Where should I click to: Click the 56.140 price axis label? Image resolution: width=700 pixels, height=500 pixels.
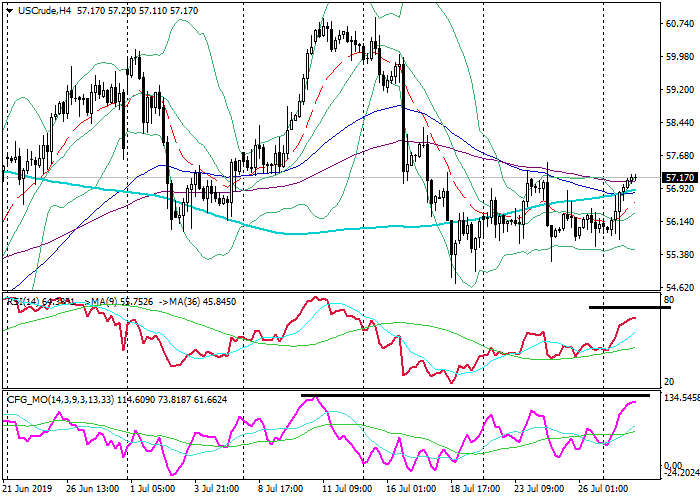[679, 221]
